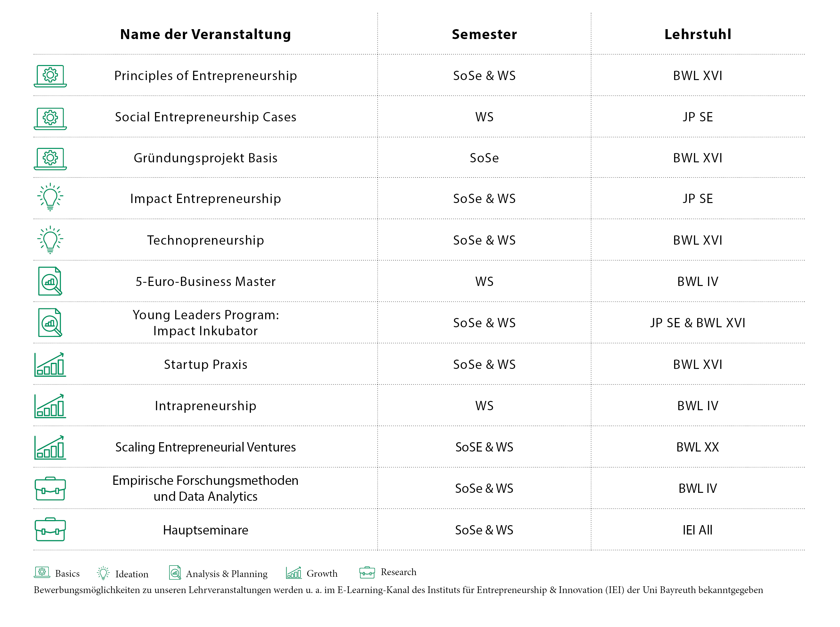
Task: Click the Young Leaders Program course title
Action: pos(205,322)
